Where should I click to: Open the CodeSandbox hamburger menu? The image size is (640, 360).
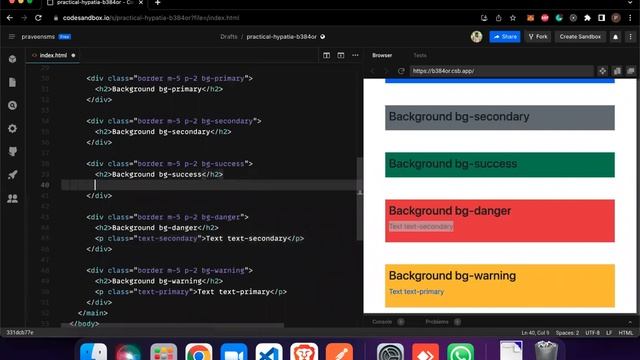(12, 37)
